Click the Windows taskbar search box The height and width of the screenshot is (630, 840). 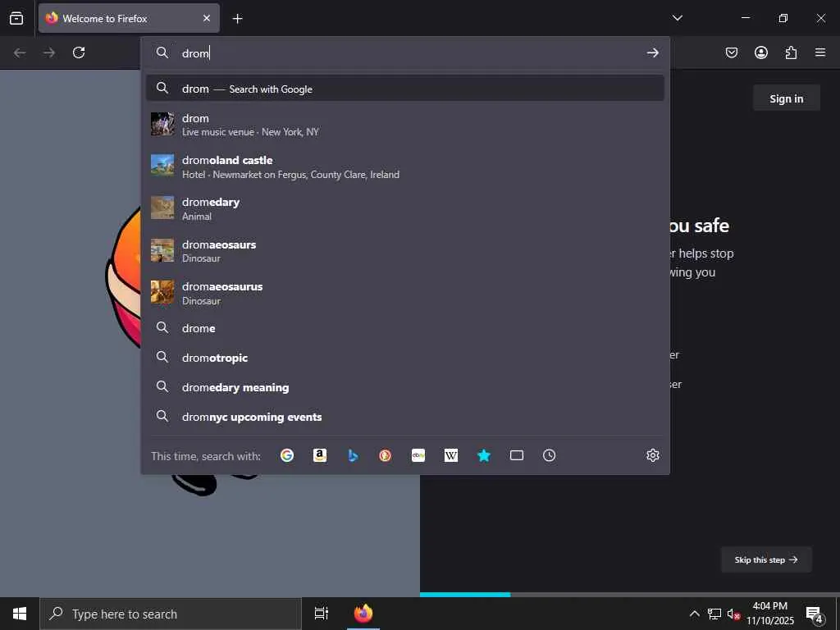(171, 614)
